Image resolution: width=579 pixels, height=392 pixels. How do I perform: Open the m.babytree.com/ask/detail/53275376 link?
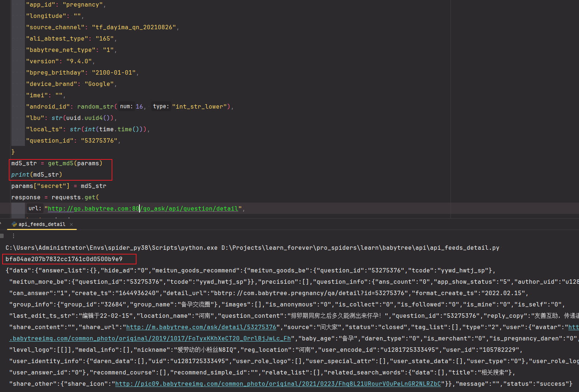click(x=201, y=327)
